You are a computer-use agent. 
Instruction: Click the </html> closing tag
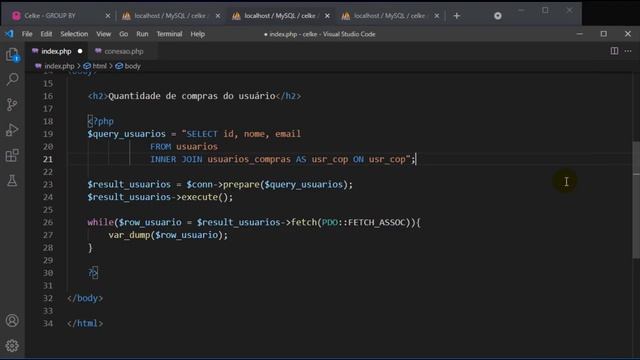point(85,324)
